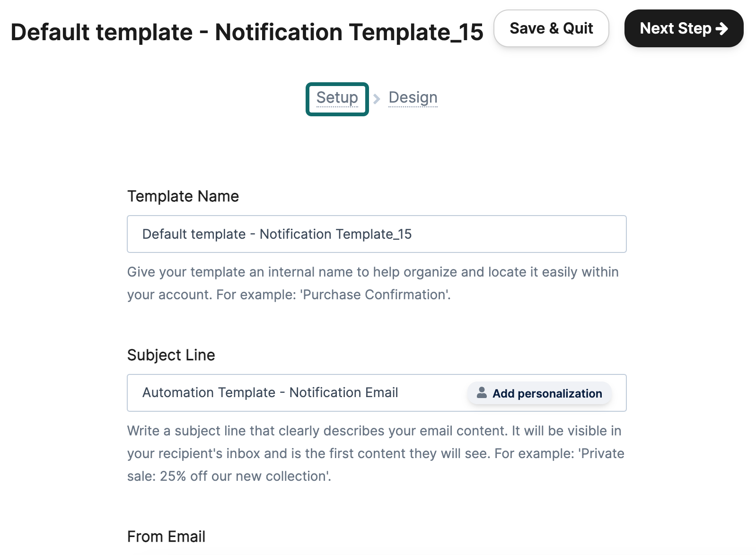Screen dimensions: 756x555
Task: Click the person icon beside Add personalization
Action: tap(482, 393)
